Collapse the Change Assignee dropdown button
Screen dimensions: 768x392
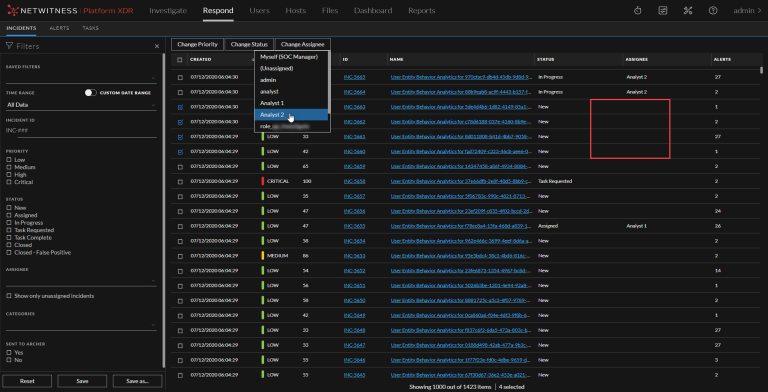coord(303,45)
